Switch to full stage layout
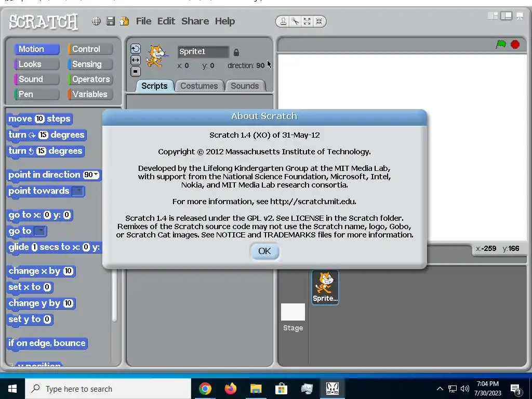This screenshot has width=532, height=399. coord(506,16)
